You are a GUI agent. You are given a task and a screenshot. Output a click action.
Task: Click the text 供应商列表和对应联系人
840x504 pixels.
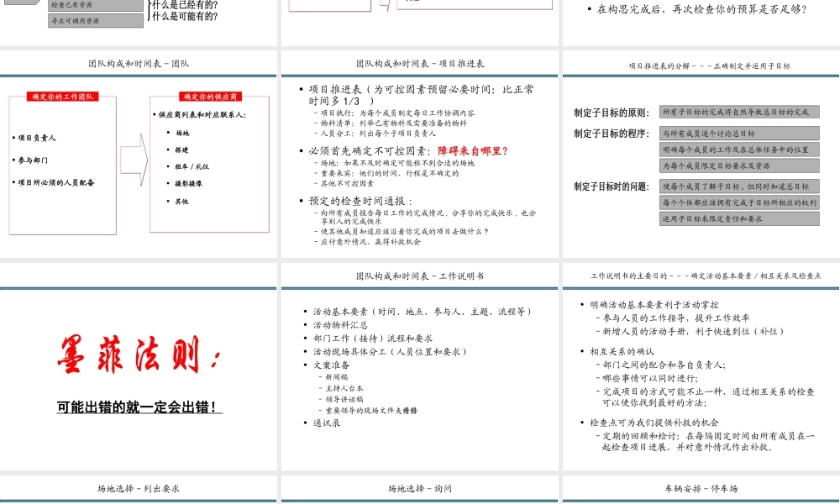(202, 114)
